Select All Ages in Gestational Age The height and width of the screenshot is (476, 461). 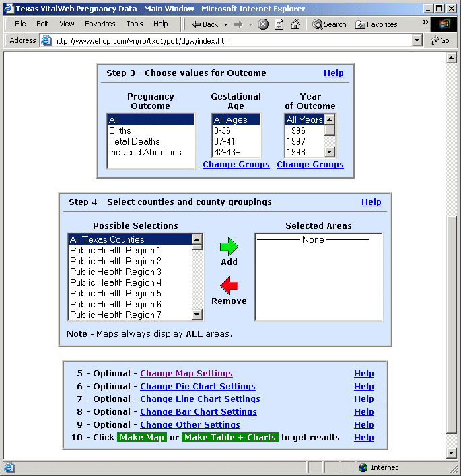click(236, 120)
